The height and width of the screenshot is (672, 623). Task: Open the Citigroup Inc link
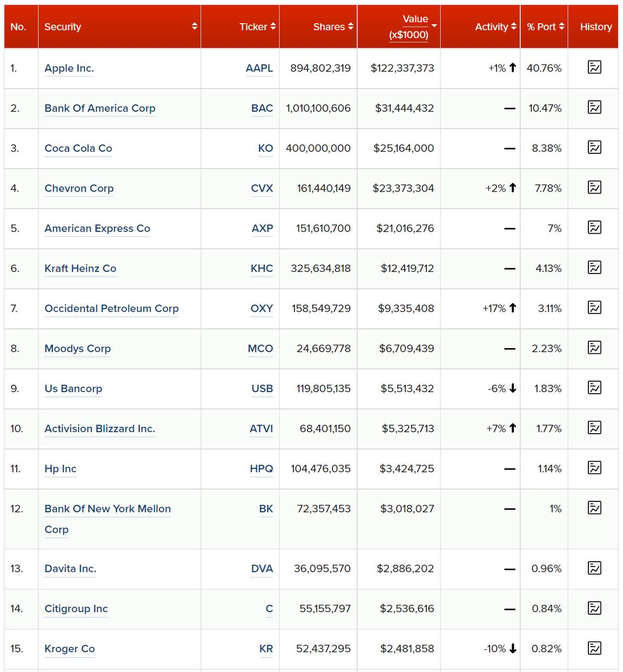pyautogui.click(x=76, y=608)
